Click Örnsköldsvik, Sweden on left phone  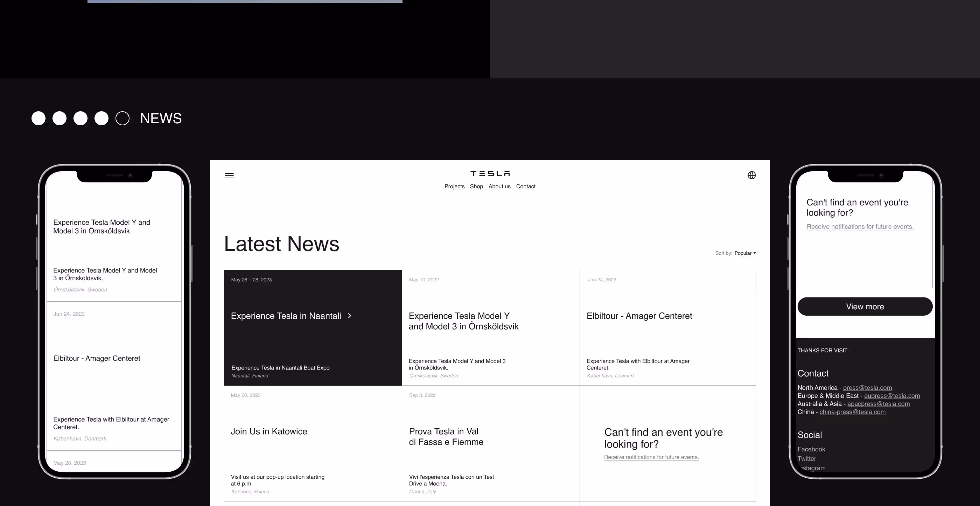point(80,289)
